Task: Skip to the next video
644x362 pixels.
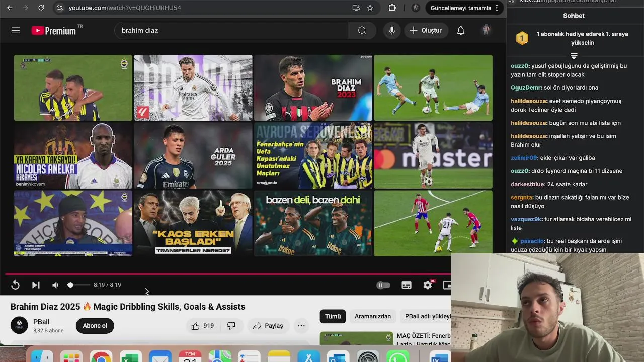Action: 36,285
